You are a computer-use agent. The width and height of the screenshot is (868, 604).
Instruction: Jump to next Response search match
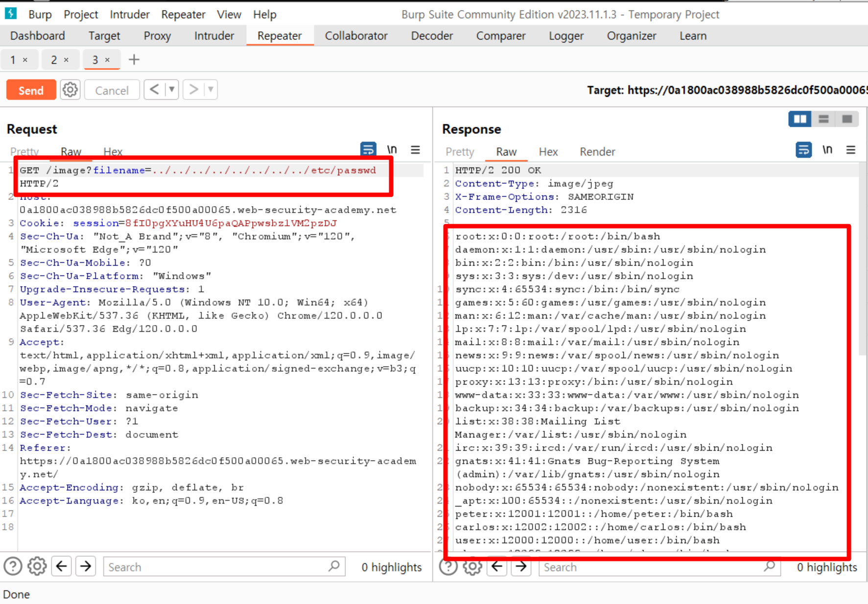(x=521, y=567)
